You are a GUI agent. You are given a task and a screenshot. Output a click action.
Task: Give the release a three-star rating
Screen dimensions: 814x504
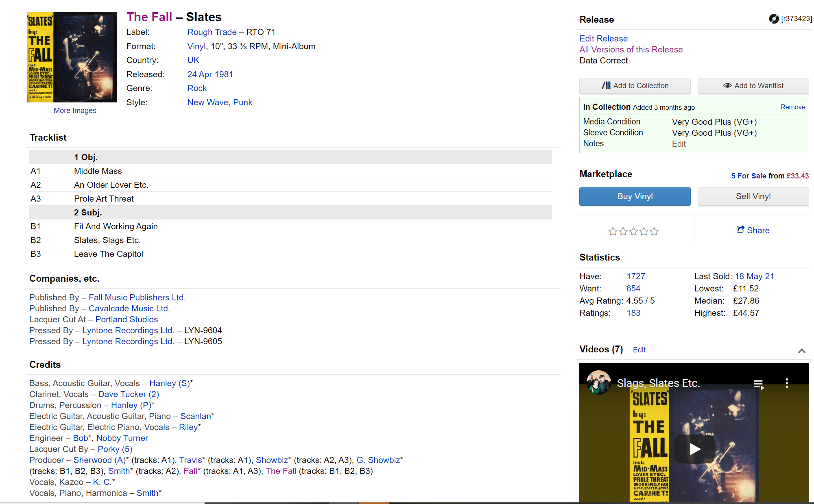(x=633, y=232)
